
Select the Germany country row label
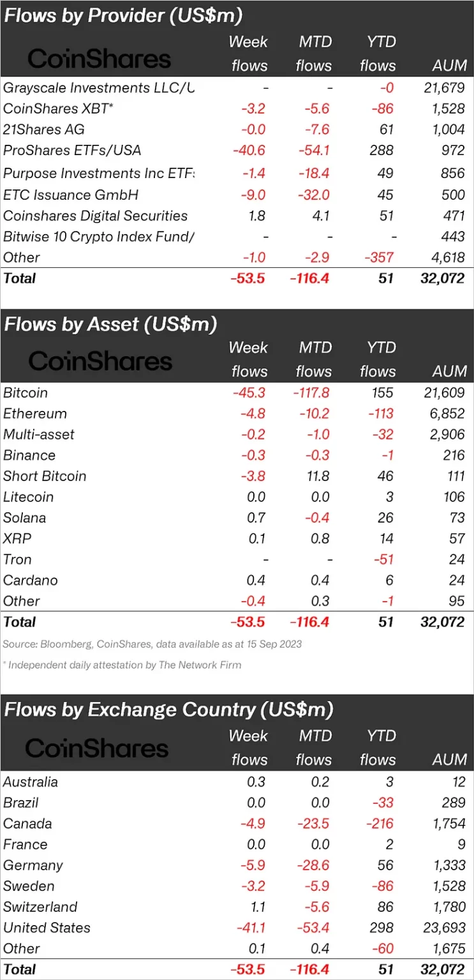pos(33,866)
